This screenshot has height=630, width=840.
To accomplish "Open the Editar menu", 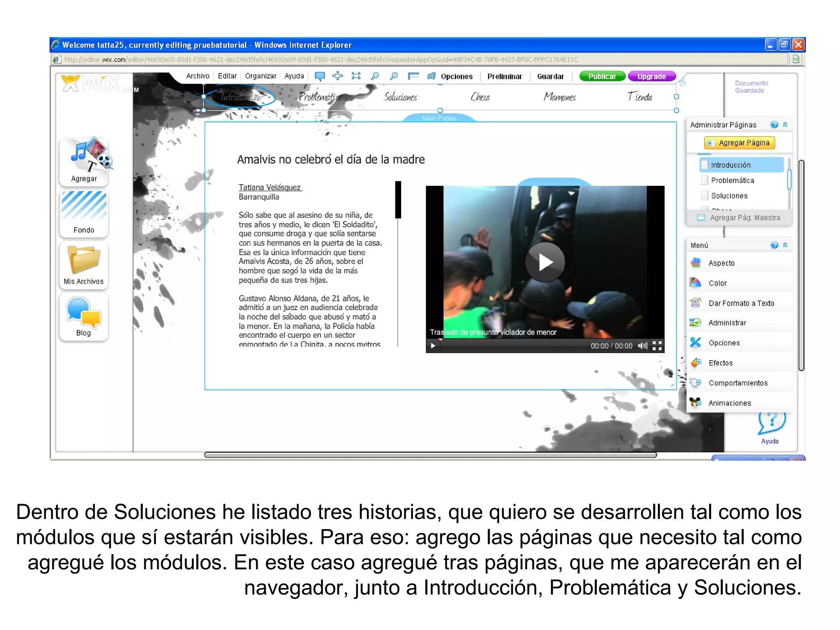I will point(227,76).
